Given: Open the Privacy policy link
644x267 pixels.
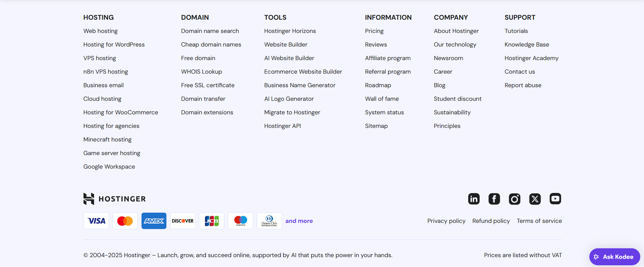Looking at the screenshot, I should 446,221.
